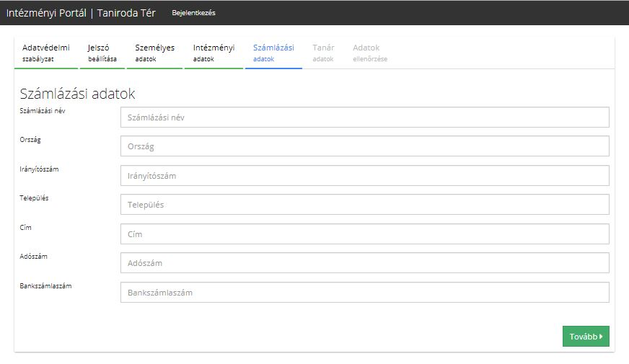Focus the Cím input box
This screenshot has width=629, height=364.
pyautogui.click(x=364, y=234)
